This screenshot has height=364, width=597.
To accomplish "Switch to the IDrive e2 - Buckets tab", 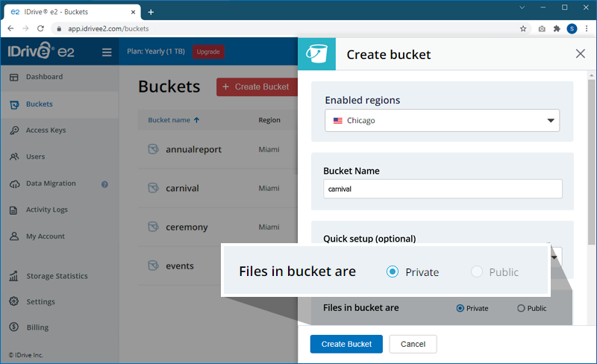I will click(72, 12).
